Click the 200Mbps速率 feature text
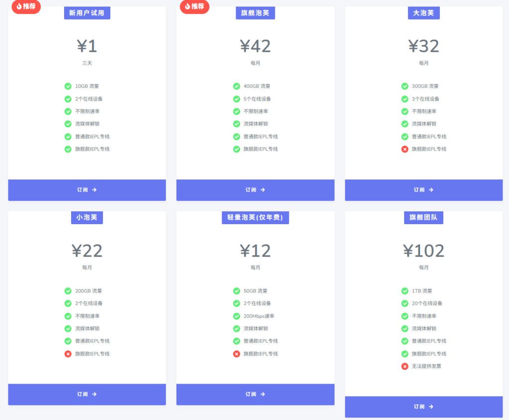 (x=258, y=316)
